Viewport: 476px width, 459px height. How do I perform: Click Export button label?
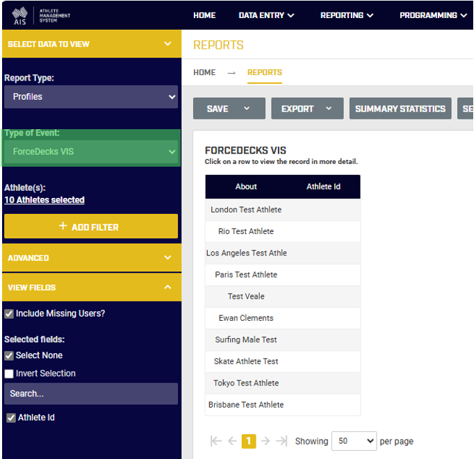click(x=297, y=108)
